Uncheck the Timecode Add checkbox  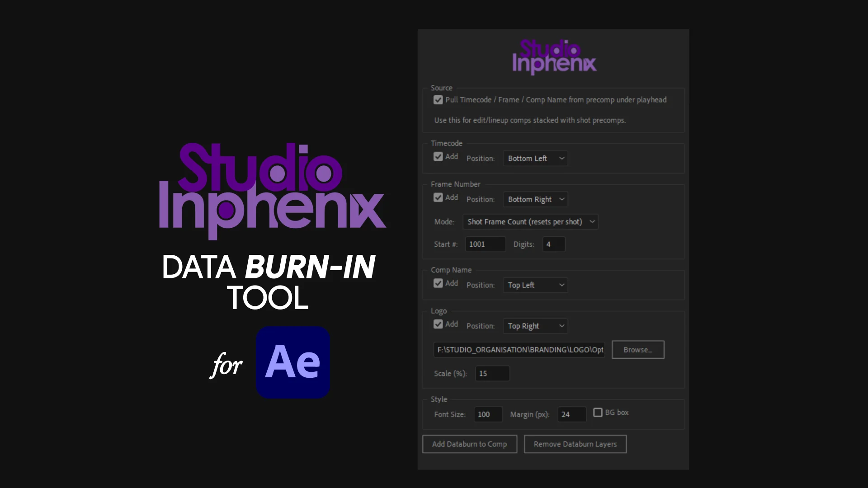[x=438, y=157]
